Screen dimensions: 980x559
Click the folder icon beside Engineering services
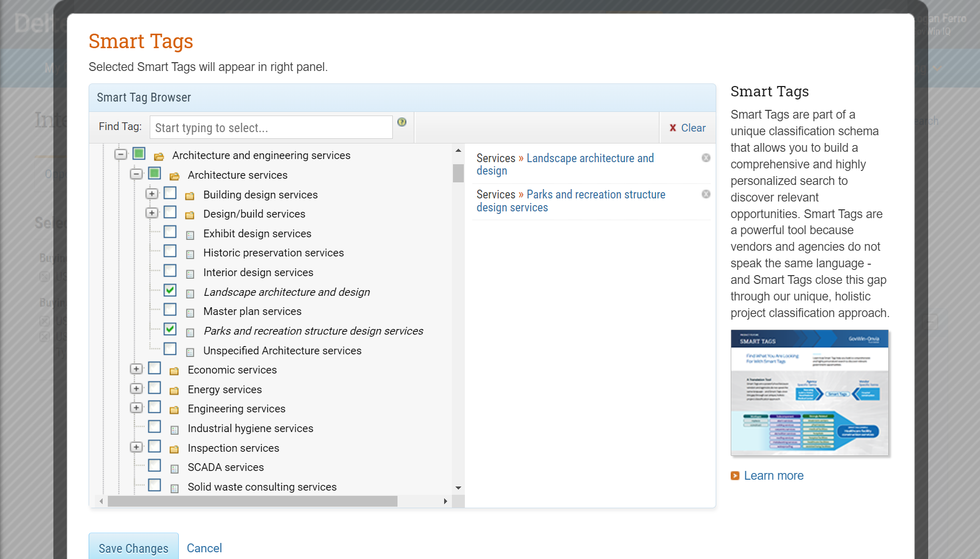[x=174, y=409]
